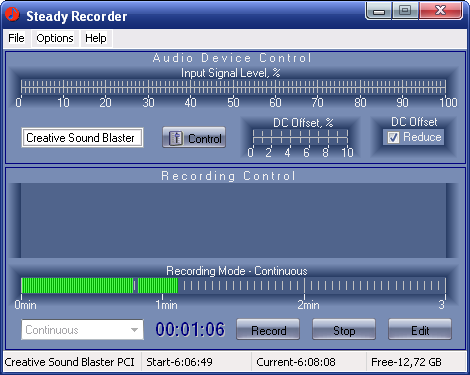Click the Free-12,72 GB status entry
This screenshot has height=375, width=470.
coord(406,362)
